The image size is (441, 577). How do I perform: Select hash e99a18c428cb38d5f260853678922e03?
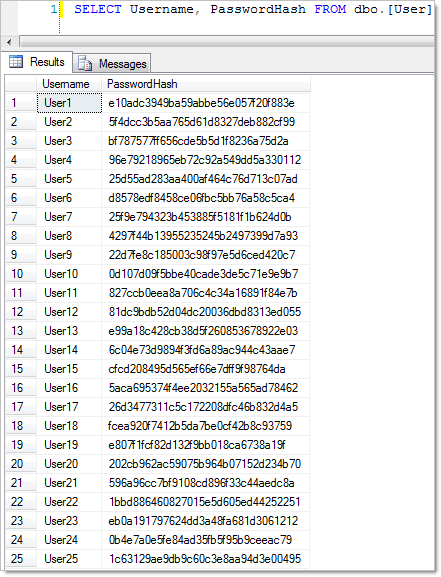[x=205, y=331]
